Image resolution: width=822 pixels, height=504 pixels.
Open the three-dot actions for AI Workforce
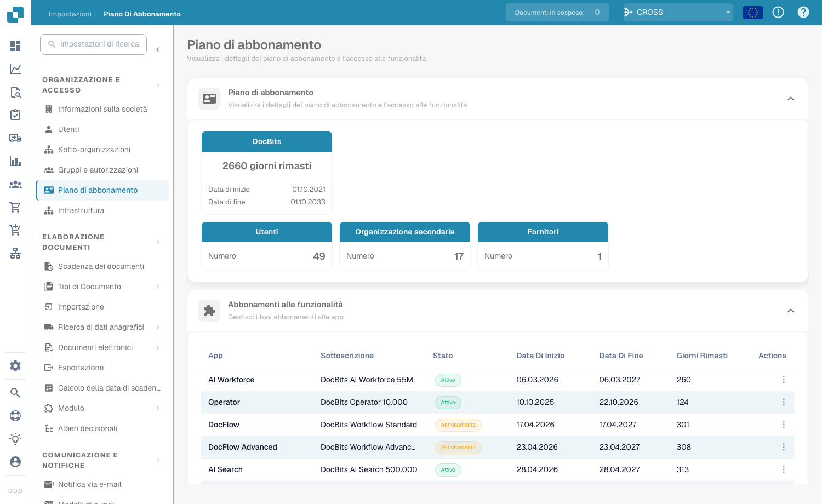[x=784, y=380]
